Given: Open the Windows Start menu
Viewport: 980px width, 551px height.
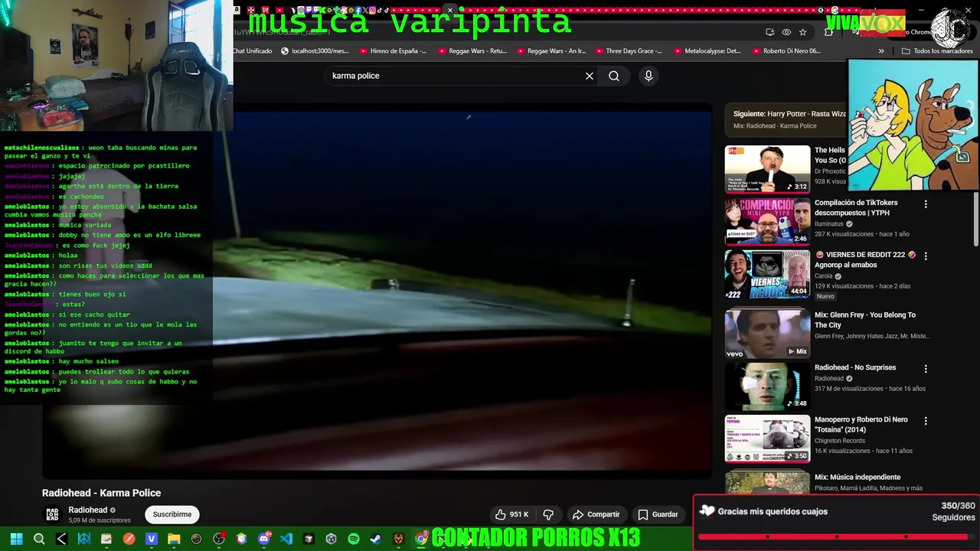Looking at the screenshot, I should pos(16,539).
